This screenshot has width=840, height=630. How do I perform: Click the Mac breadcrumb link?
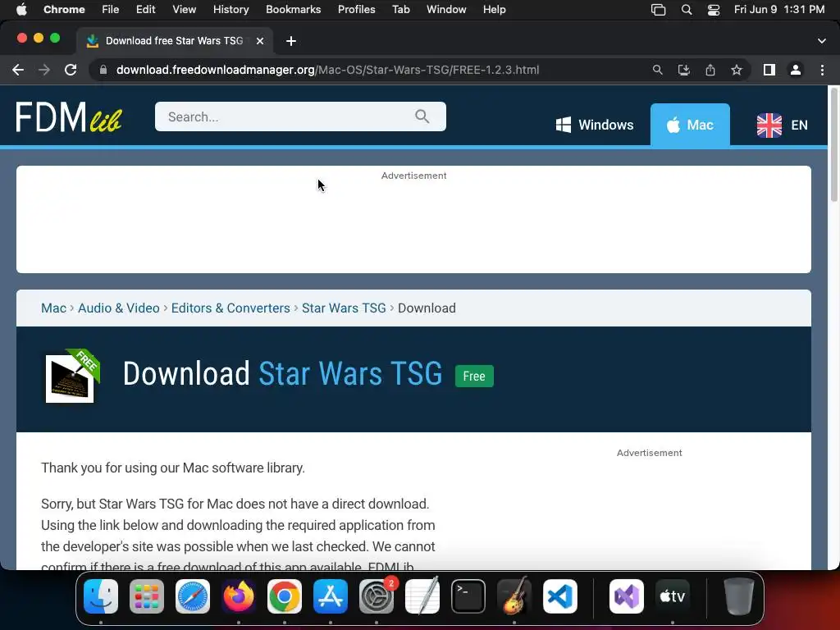click(x=53, y=308)
